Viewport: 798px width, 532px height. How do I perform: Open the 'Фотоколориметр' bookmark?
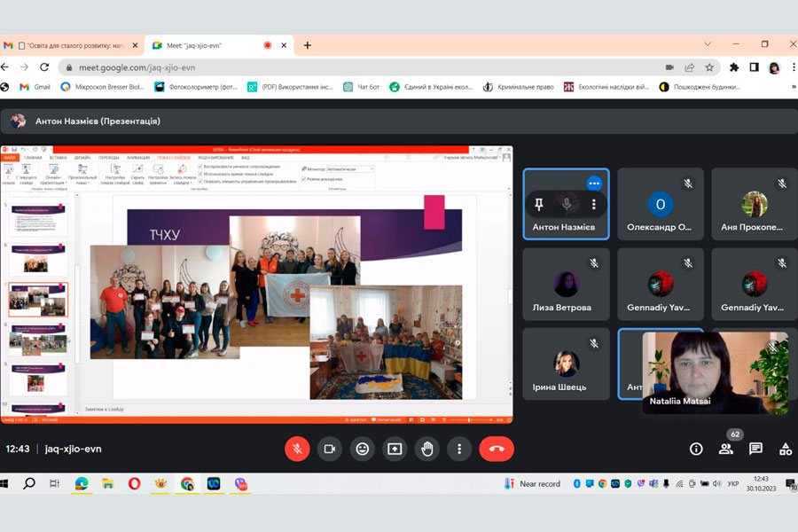click(197, 87)
